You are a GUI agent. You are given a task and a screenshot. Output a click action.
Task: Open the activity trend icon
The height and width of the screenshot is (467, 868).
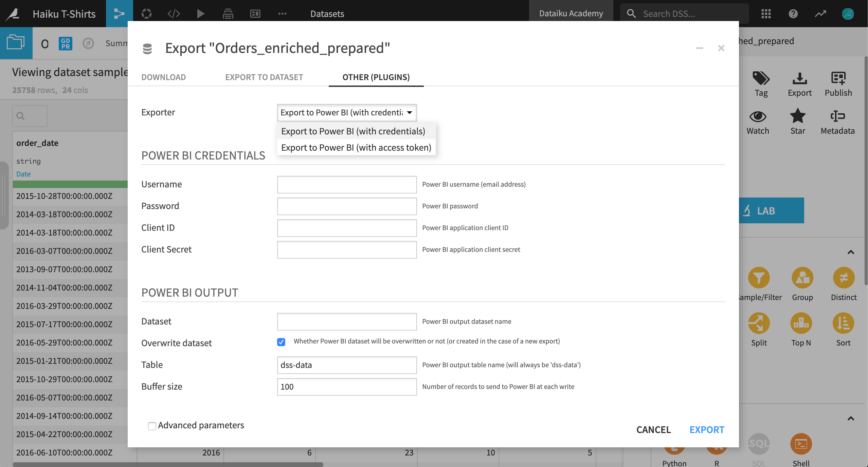click(820, 14)
